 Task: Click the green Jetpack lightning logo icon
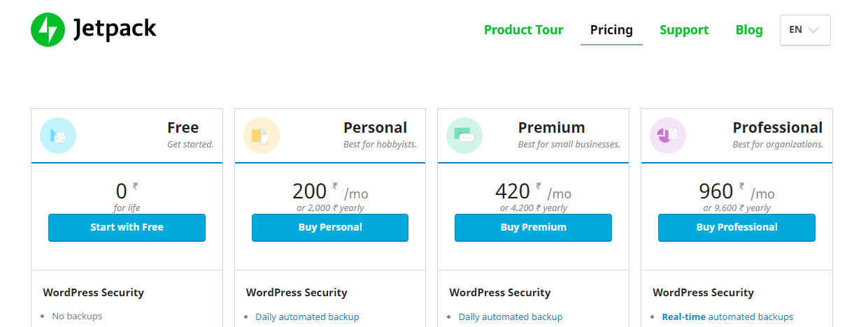tap(48, 30)
